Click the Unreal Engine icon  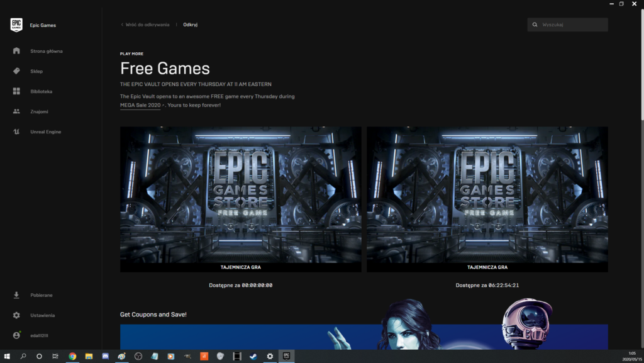[16, 132]
